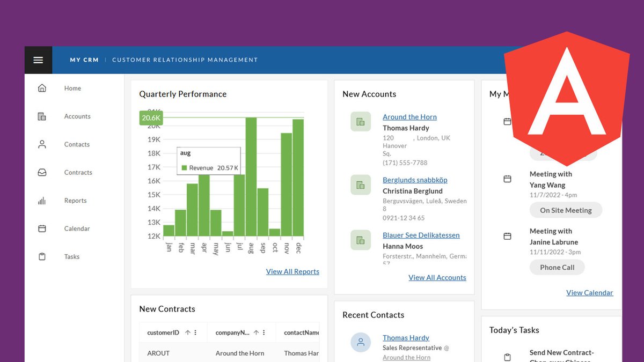Open the View All Reports link
Screen dimensions: 644x362
[292, 271]
